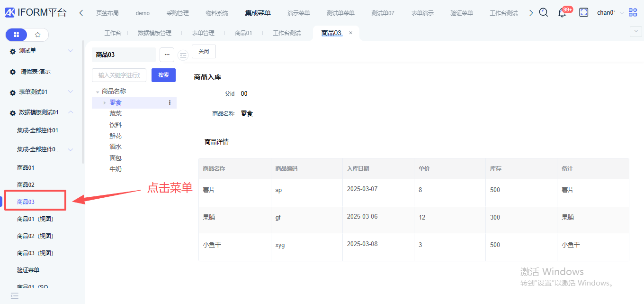Expand the 测试单 sidebar group
Screen dimensions: 644x304
pos(71,51)
